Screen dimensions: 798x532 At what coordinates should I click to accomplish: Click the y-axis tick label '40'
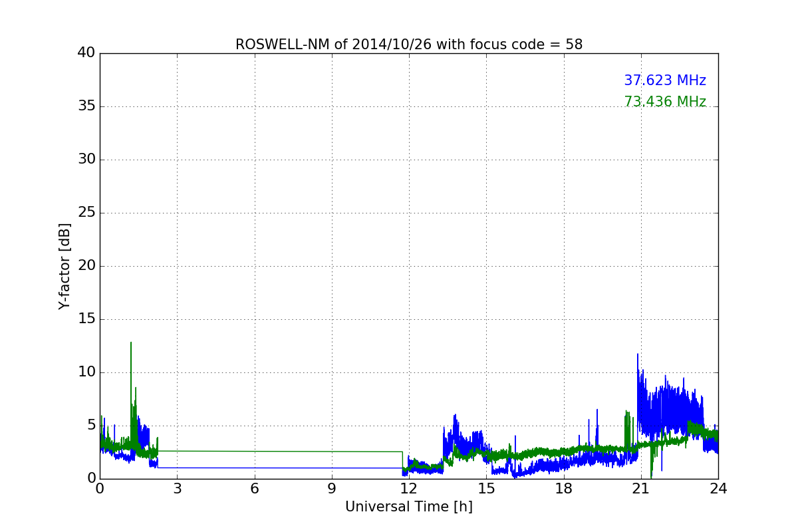coord(86,53)
